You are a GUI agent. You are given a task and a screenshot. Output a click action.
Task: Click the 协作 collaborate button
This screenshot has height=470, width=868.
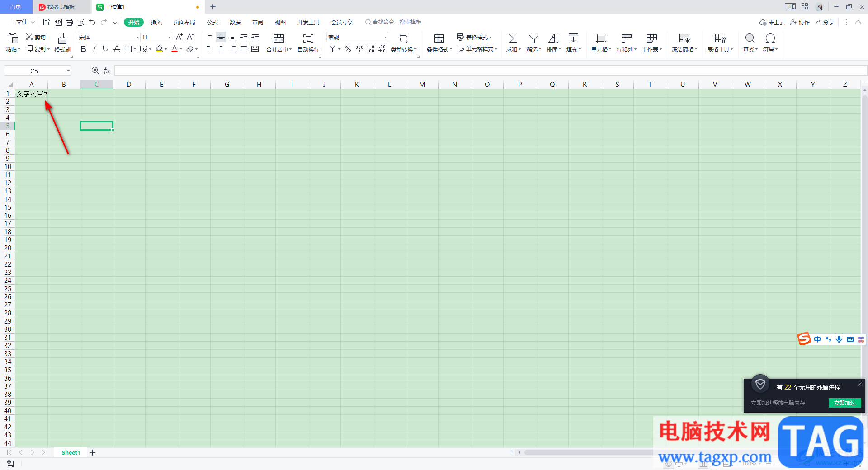(x=800, y=22)
